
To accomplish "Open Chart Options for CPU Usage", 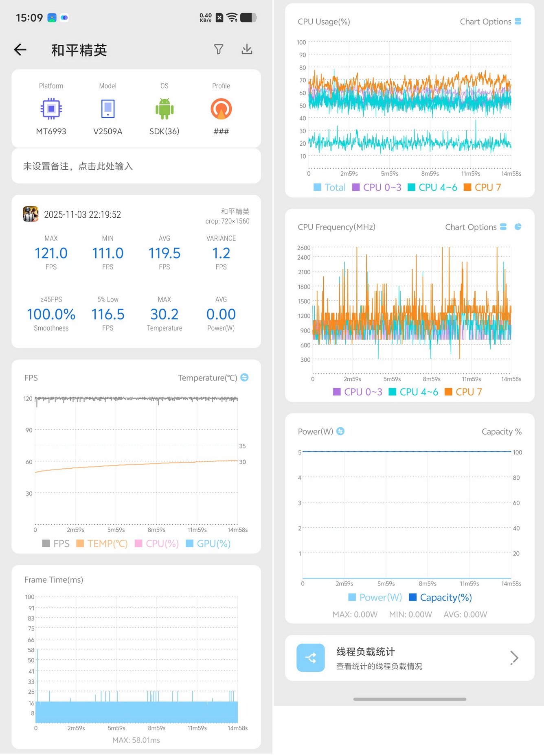I will 491,22.
